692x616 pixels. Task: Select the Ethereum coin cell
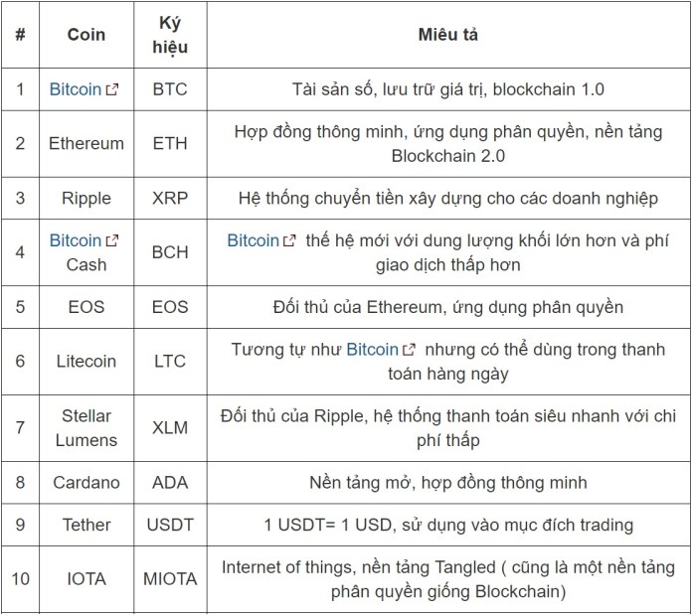click(x=86, y=144)
